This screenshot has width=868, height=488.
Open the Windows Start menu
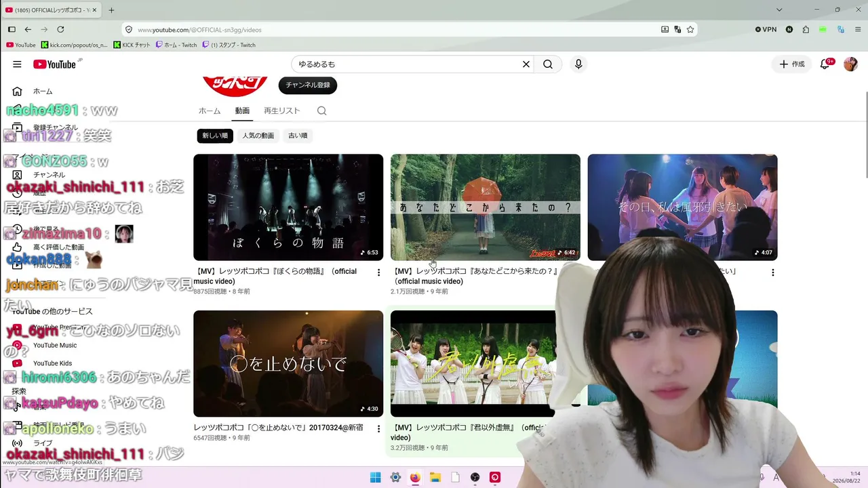[x=375, y=477]
